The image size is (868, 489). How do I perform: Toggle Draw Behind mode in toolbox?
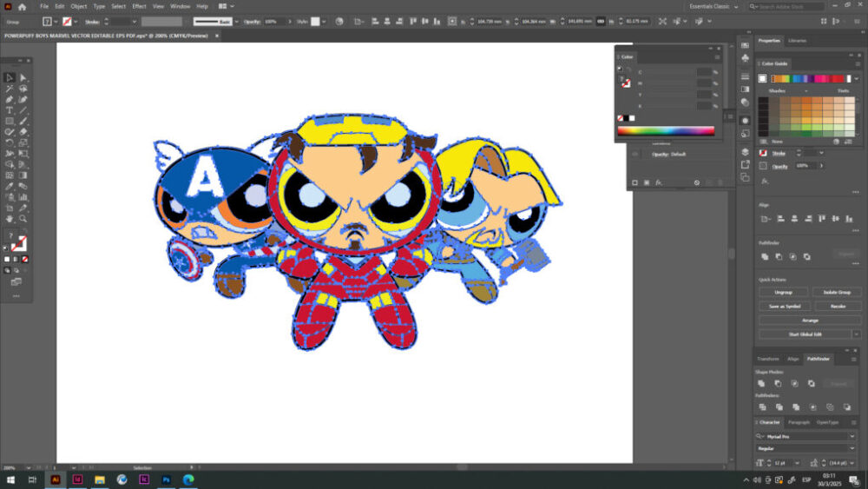point(16,271)
